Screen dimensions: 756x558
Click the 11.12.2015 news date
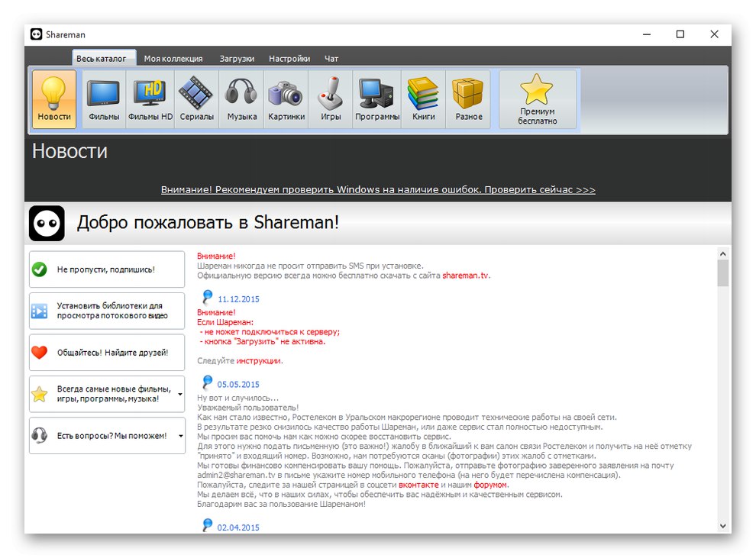238,299
